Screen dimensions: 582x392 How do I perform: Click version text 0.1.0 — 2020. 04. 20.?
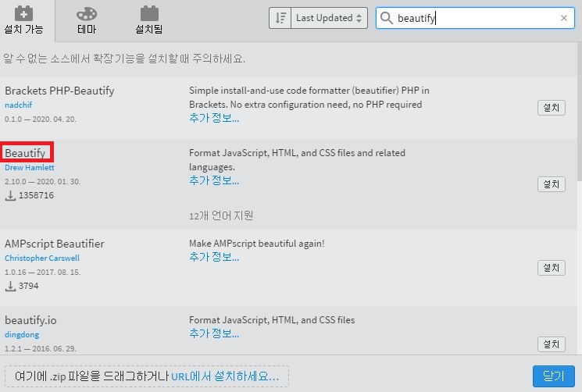coord(41,119)
